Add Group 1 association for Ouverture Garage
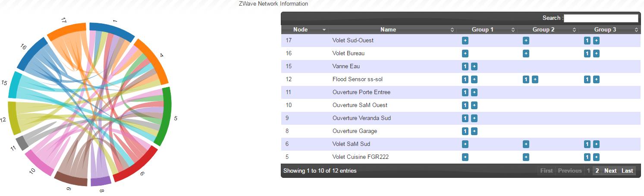Viewport: 644px width, 196px height. [x=474, y=131]
